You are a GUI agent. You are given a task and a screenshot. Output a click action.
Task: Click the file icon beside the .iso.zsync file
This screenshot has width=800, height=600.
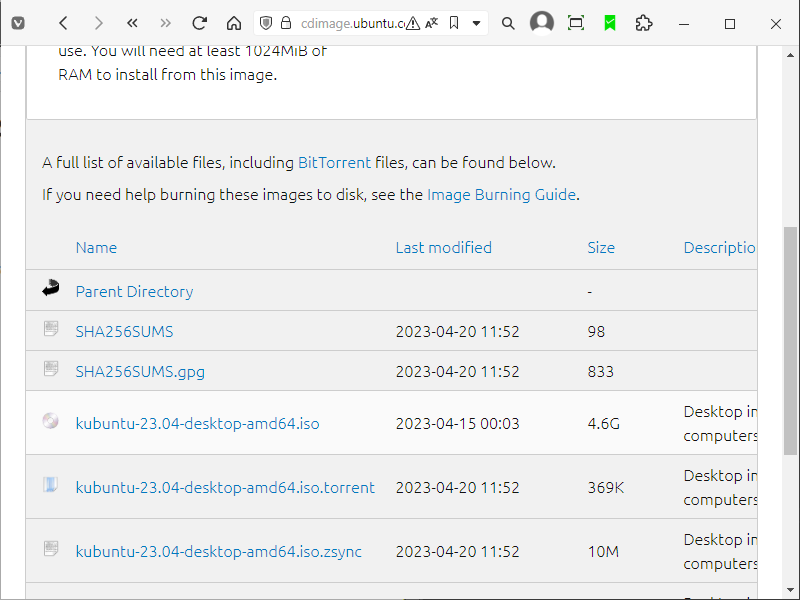click(x=51, y=548)
